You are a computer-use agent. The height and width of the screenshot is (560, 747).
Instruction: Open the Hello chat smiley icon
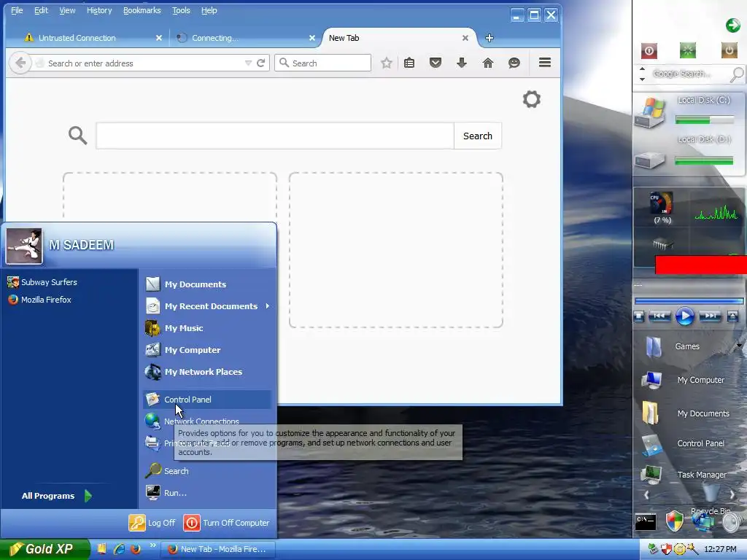coord(514,63)
